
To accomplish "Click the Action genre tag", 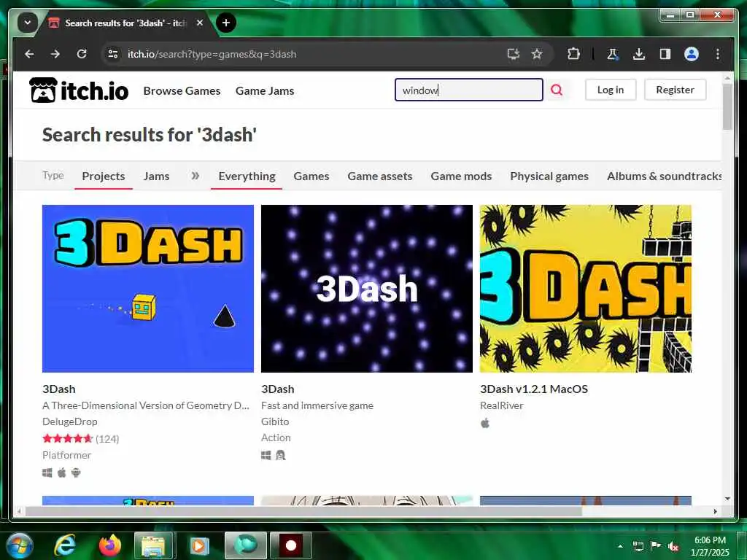I will pyautogui.click(x=276, y=437).
